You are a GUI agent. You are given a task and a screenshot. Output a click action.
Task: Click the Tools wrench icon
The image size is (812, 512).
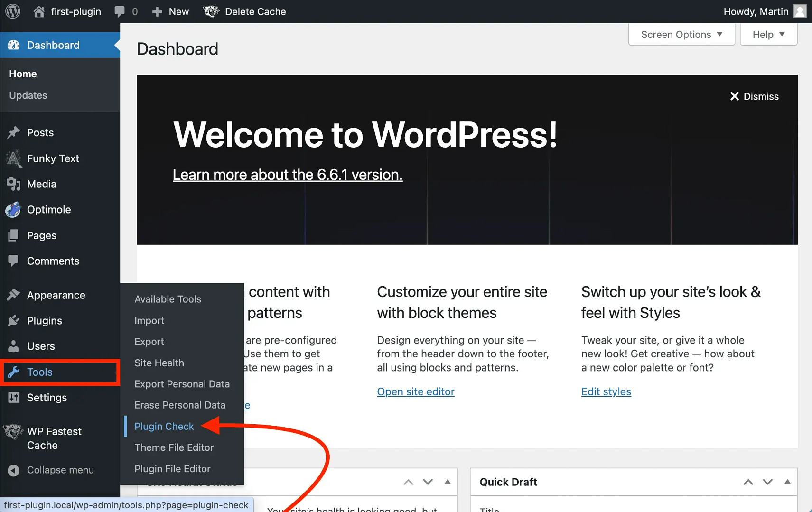(14, 372)
